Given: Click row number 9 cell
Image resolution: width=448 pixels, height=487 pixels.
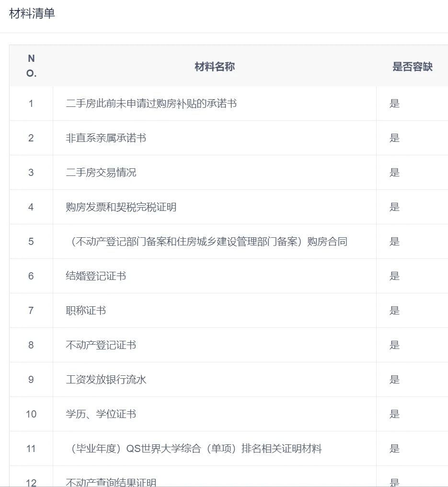Looking at the screenshot, I should point(31,379).
